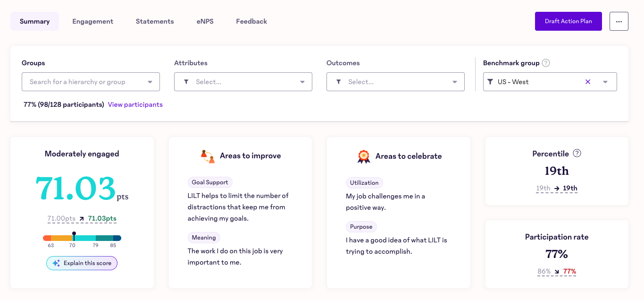Screen dimensions: 644x300
Task: Open the Outcomes Select dropdown
Action: coord(395,82)
